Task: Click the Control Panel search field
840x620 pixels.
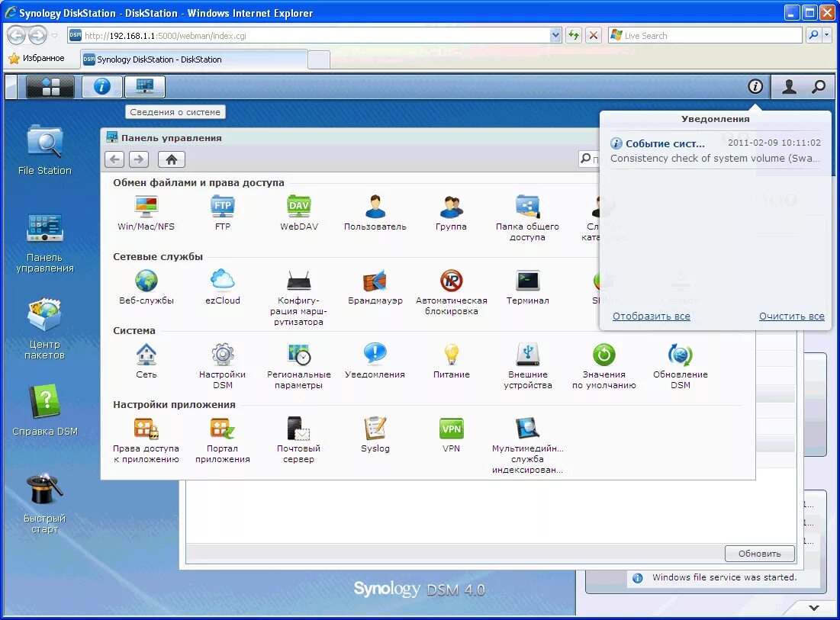Action: pos(589,159)
